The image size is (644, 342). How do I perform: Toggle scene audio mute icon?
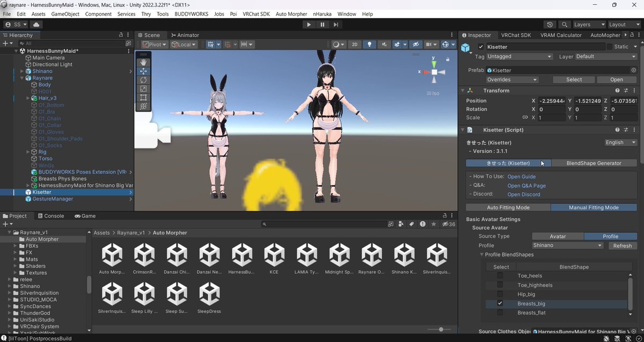(383, 45)
